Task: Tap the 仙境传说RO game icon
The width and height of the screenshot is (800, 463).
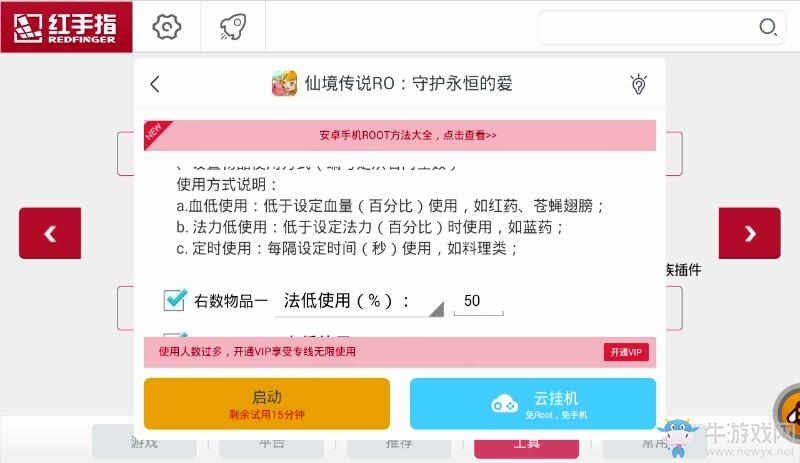Action: click(x=284, y=83)
